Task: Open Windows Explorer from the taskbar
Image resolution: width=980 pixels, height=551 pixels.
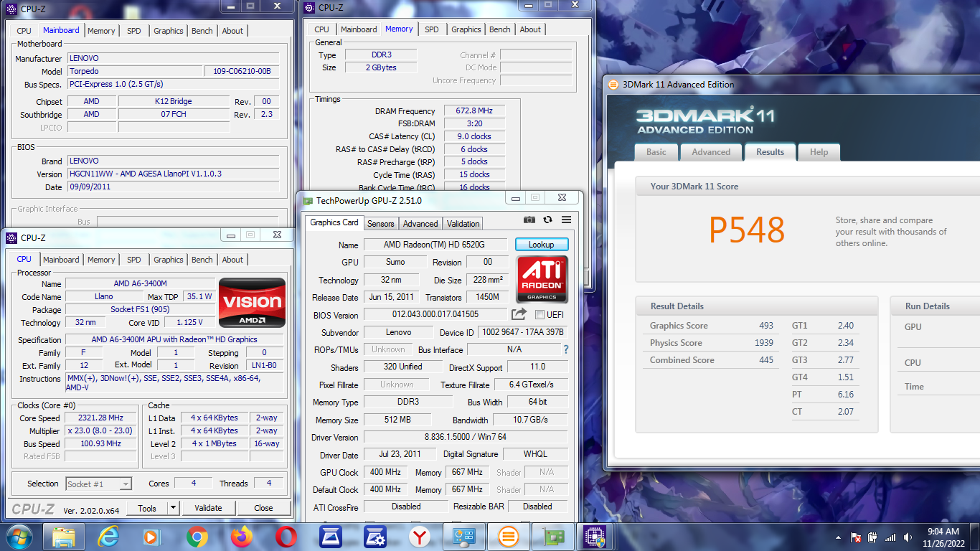Action: coord(64,537)
